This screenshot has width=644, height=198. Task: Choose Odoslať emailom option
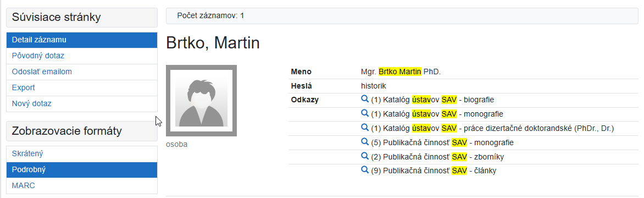[82, 72]
